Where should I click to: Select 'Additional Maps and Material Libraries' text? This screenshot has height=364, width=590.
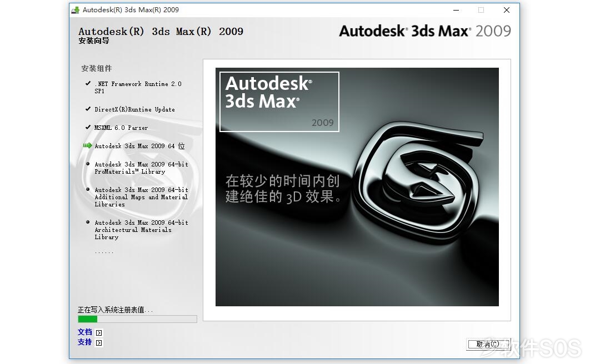pyautogui.click(x=142, y=197)
